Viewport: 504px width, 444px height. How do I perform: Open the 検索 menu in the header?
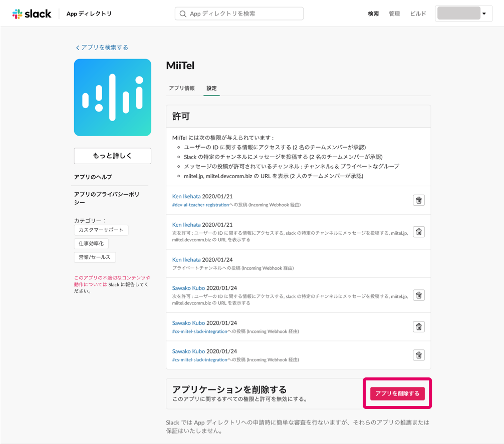[x=373, y=14]
